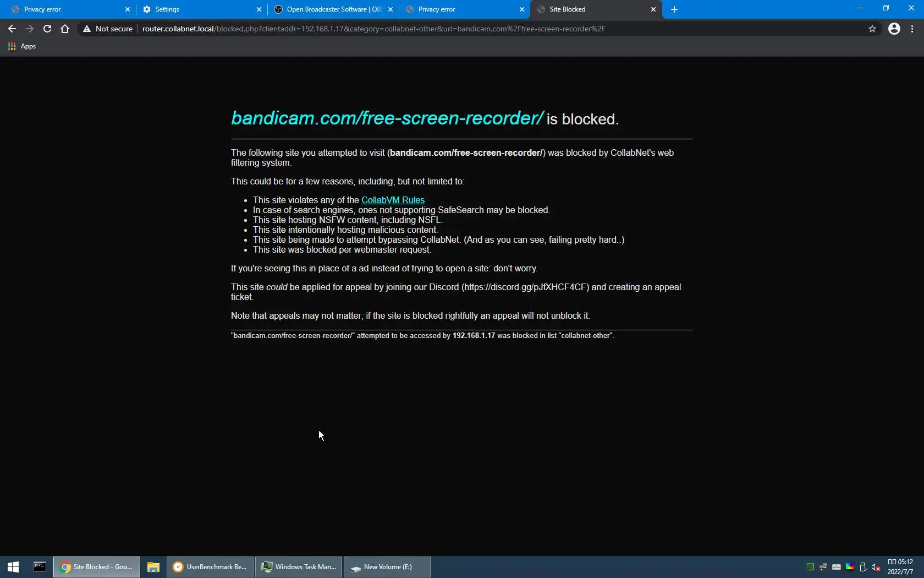924x578 pixels.
Task: Click the green Task Manager tray icon
Action: [810, 567]
